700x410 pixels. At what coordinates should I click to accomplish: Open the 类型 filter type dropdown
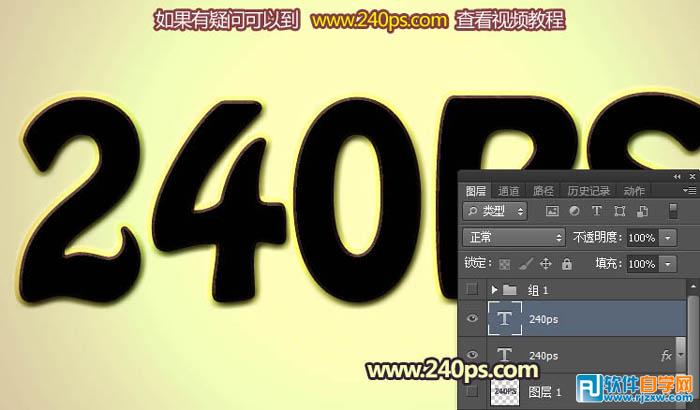[495, 211]
